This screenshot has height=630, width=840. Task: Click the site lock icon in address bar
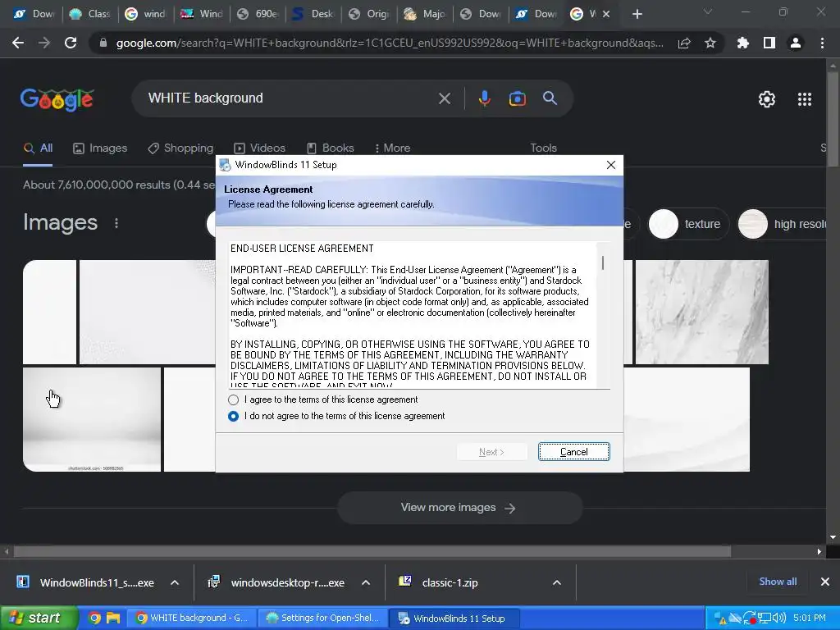coord(103,43)
